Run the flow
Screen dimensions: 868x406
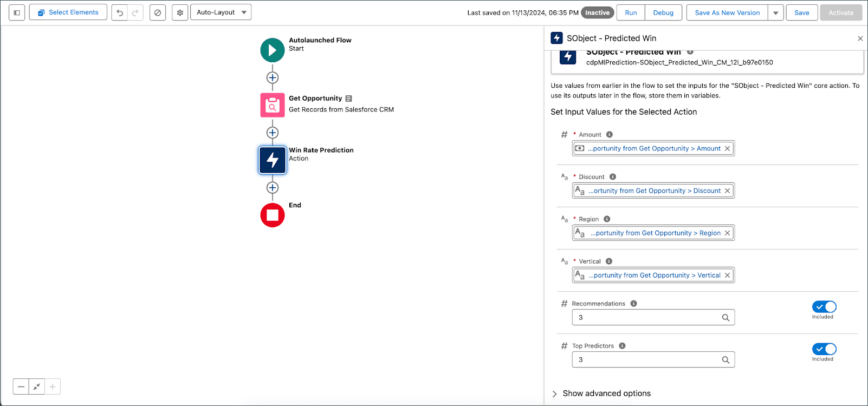pos(631,12)
